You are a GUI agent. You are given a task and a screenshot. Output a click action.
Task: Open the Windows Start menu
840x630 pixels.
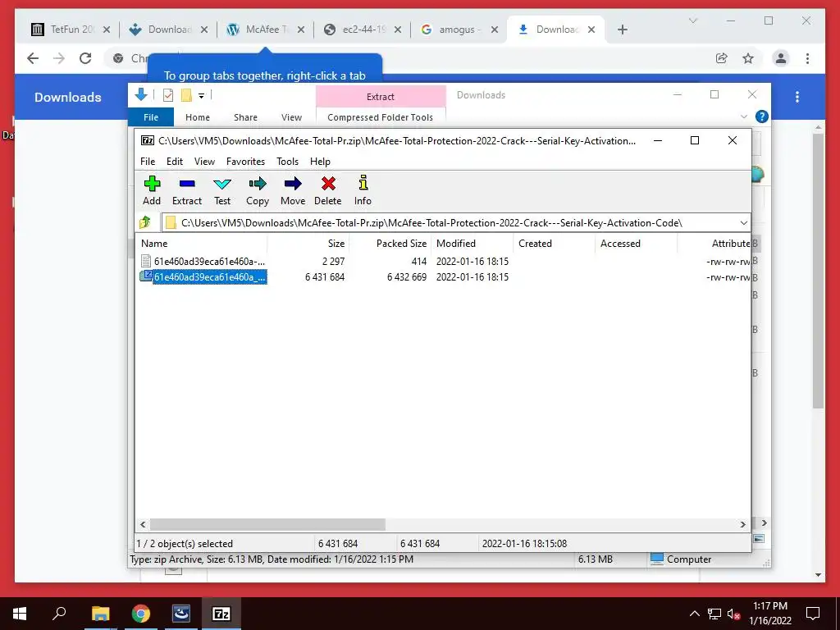pyautogui.click(x=20, y=614)
